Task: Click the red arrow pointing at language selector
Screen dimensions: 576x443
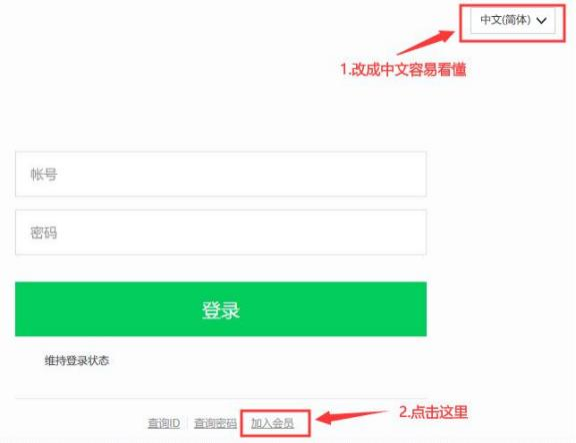Action: click(x=426, y=43)
